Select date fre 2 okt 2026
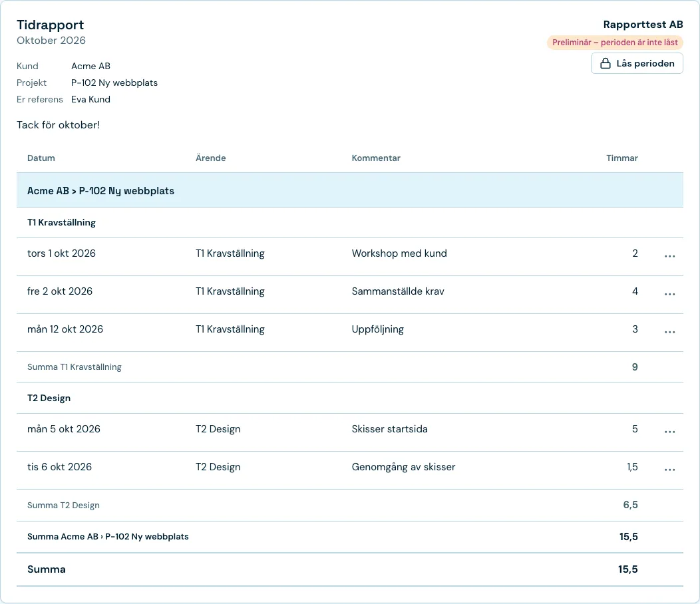 click(60, 291)
